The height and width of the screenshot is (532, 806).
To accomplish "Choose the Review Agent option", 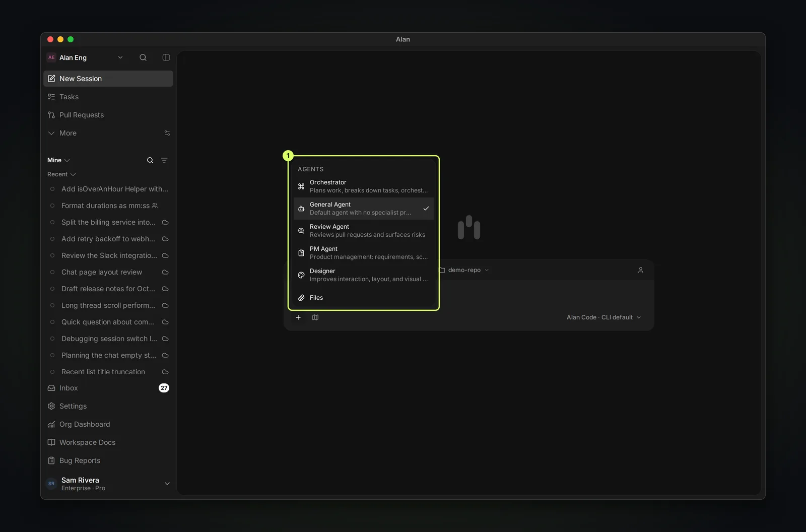I will point(364,231).
